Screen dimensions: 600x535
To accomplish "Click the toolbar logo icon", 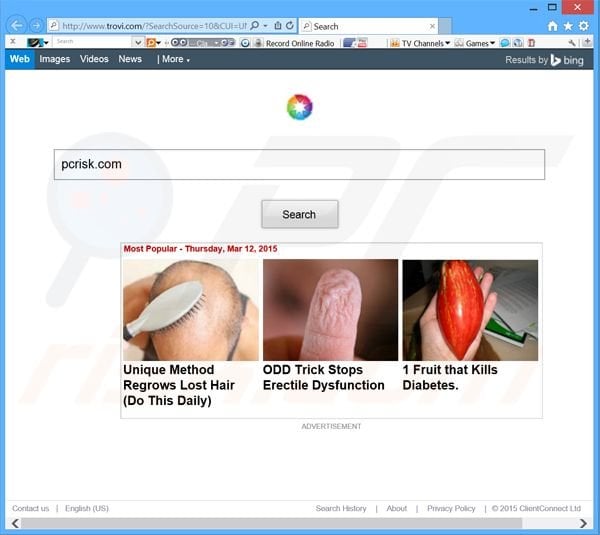I will pyautogui.click(x=35, y=42).
